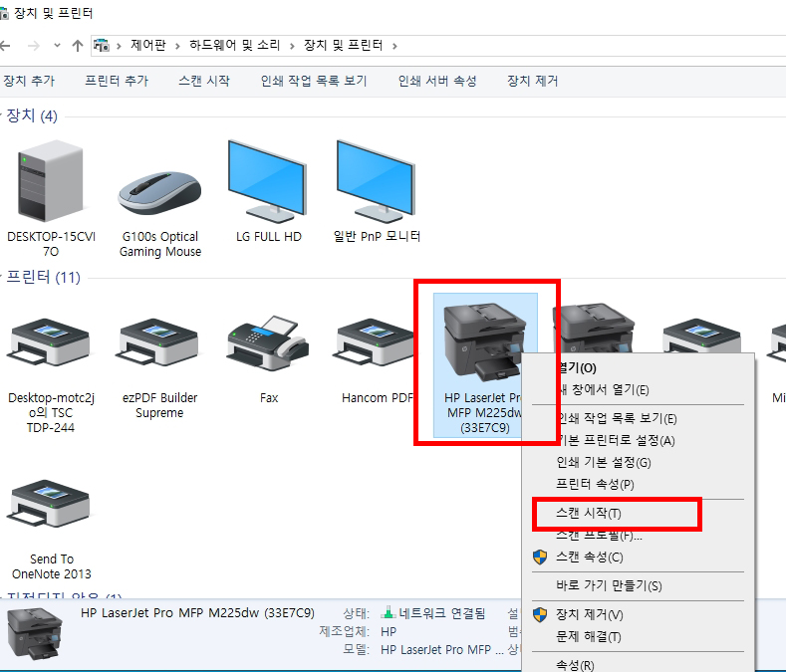This screenshot has width=786, height=672.
Task: Choose 열기(O) in context menu
Action: click(x=639, y=367)
